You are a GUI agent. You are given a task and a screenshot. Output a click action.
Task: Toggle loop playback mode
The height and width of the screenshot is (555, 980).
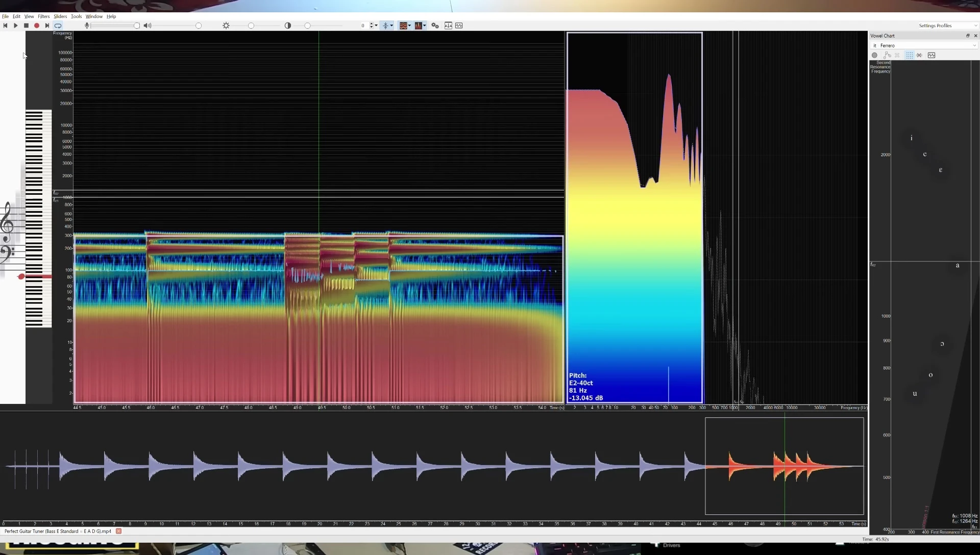click(x=58, y=26)
